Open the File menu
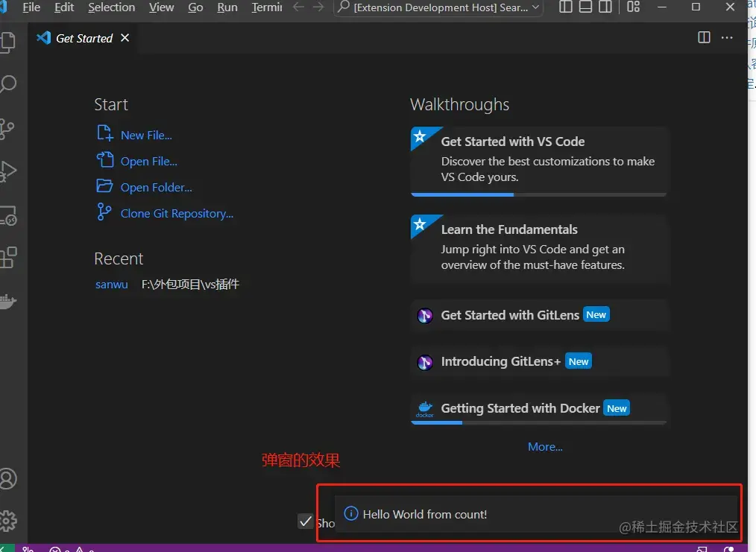Viewport: 756px width, 552px height. coord(31,7)
